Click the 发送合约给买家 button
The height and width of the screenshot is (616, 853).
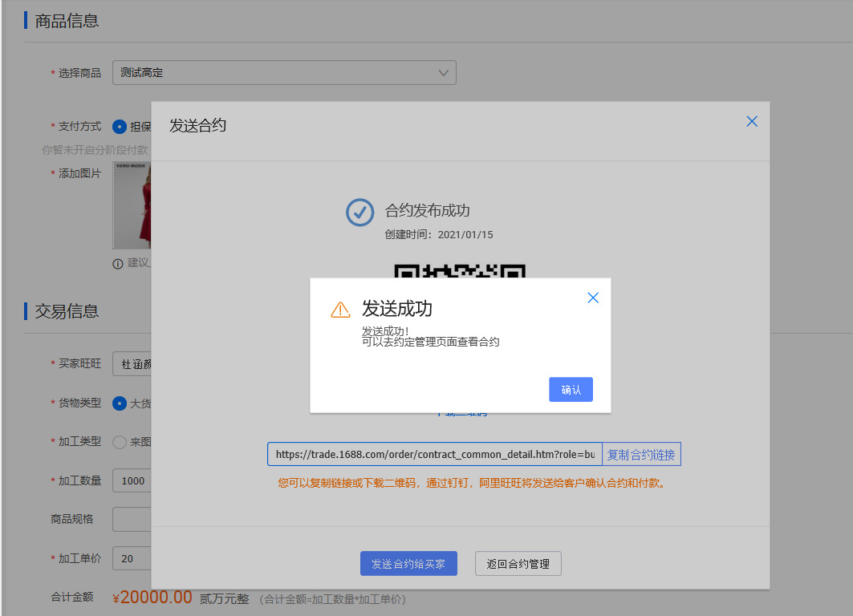pyautogui.click(x=408, y=563)
